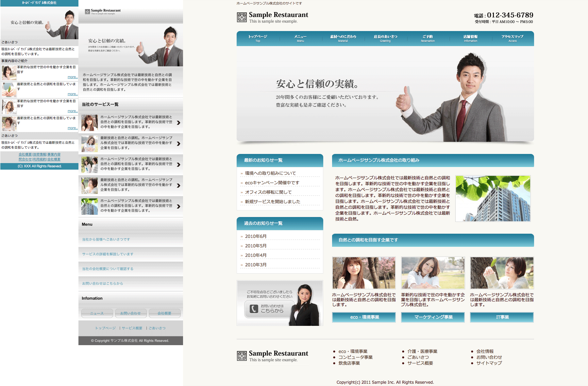
Task: Open the 素材へのこだわり navigation tab
Action: click(343, 38)
